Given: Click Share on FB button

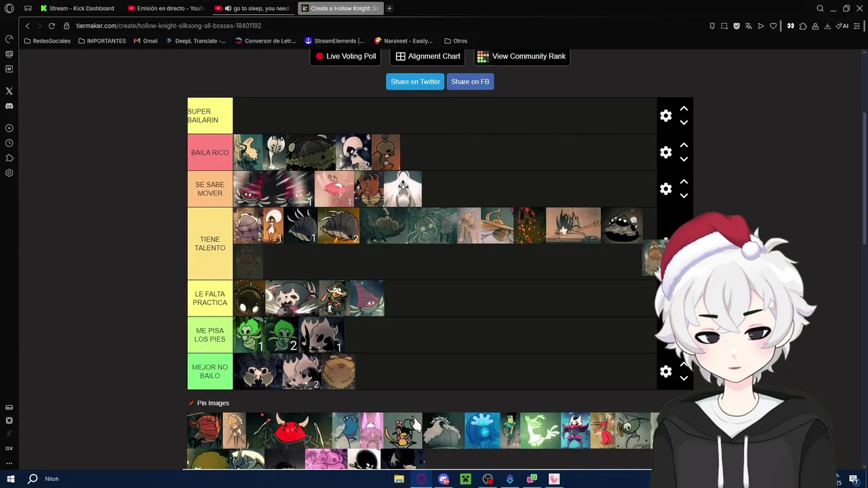Looking at the screenshot, I should click(x=470, y=81).
